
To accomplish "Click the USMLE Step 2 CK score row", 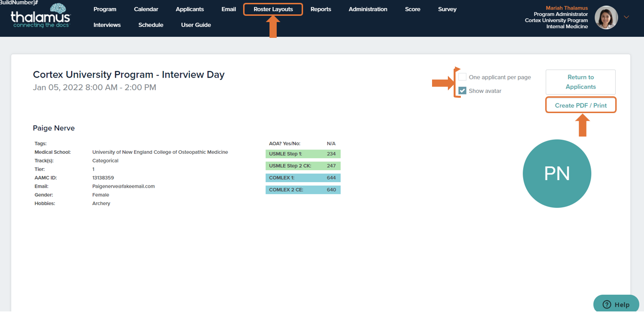I will [x=303, y=166].
